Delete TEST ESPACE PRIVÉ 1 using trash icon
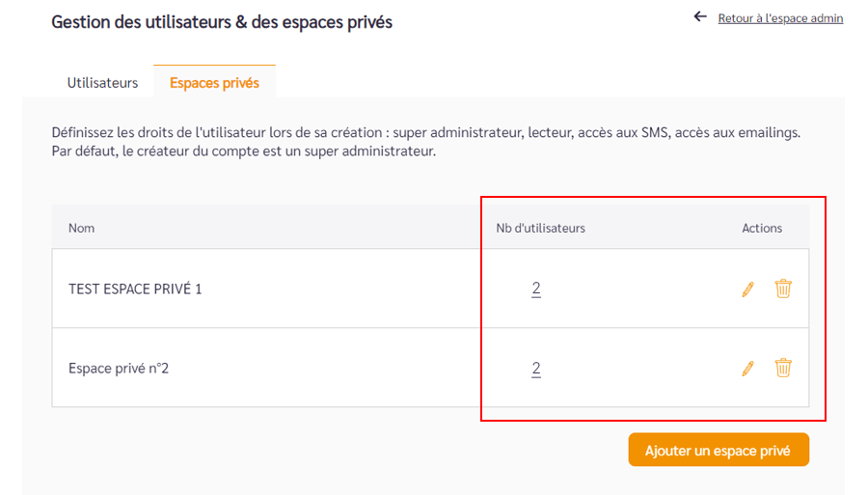 [783, 289]
